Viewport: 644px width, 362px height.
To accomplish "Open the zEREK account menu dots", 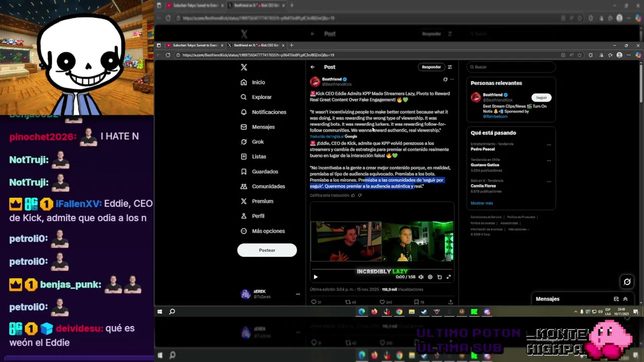I will 298,294.
